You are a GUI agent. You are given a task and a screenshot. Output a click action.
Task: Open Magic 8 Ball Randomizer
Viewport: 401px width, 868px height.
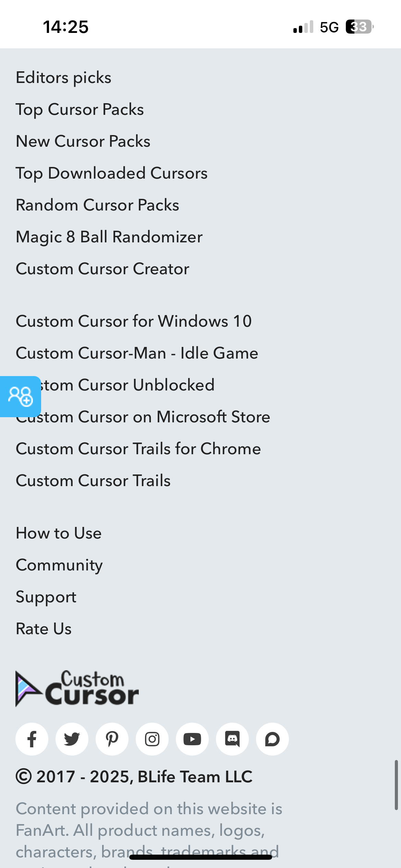click(109, 237)
